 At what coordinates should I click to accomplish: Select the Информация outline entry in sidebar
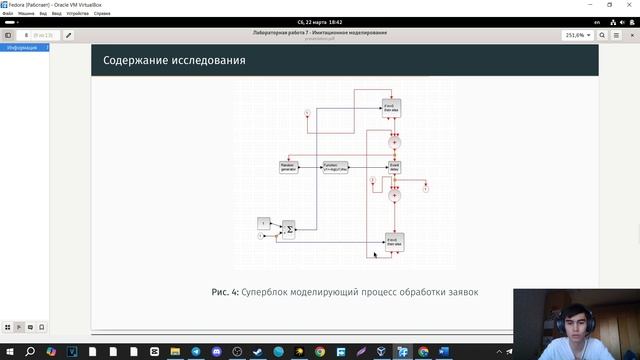point(24,48)
